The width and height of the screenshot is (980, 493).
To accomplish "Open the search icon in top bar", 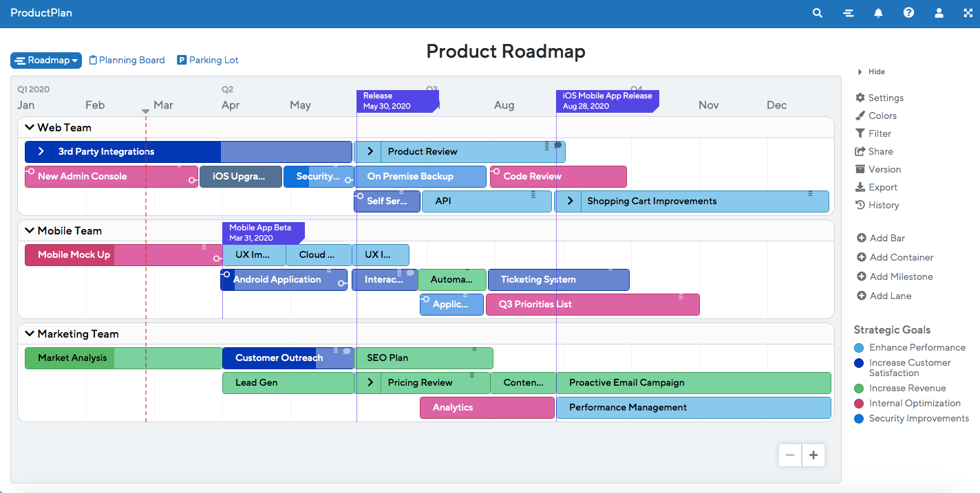I will (818, 13).
